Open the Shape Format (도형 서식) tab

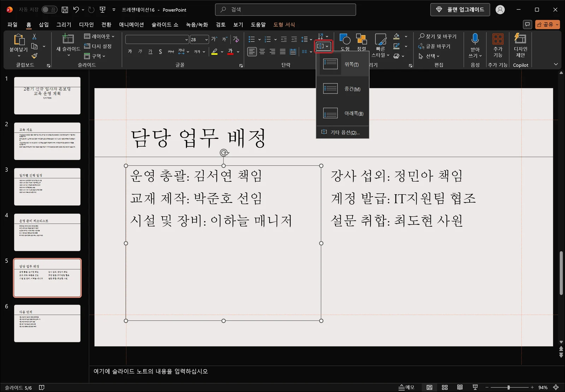point(284,24)
